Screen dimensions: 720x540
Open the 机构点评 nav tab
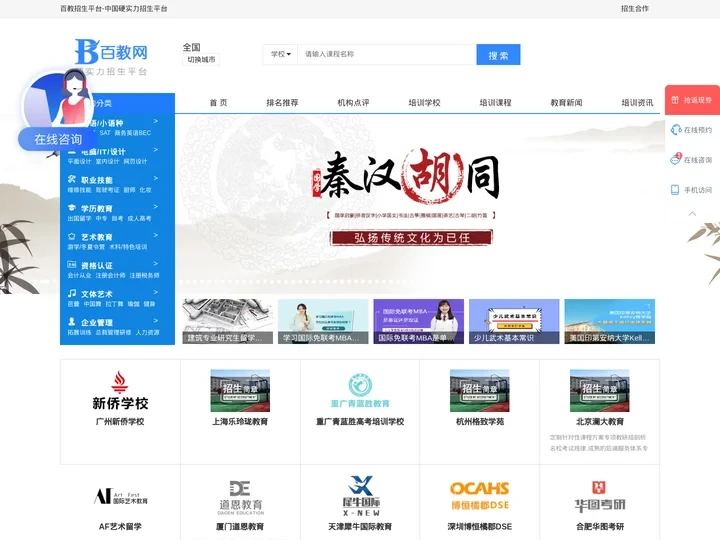tap(353, 103)
